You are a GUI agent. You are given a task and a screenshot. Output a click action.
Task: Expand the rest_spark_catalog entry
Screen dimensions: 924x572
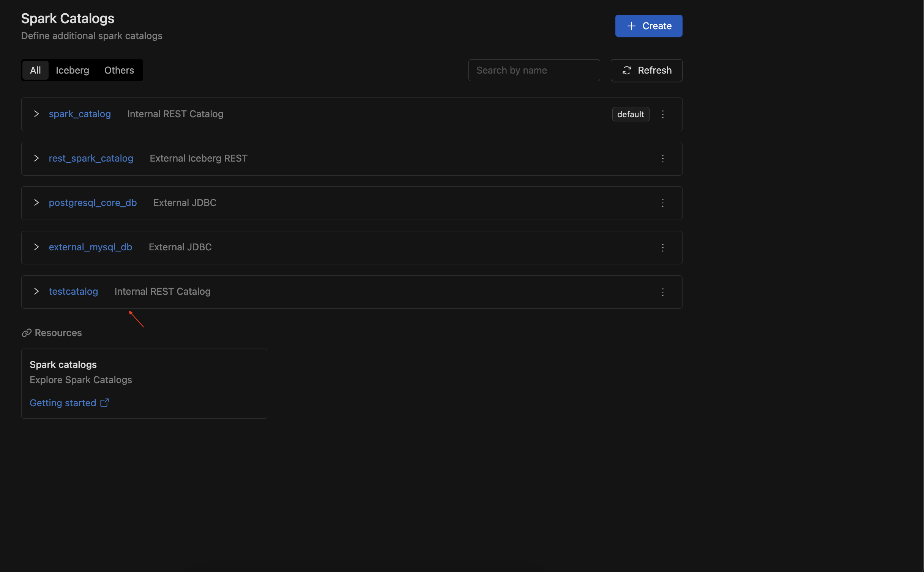(x=36, y=158)
